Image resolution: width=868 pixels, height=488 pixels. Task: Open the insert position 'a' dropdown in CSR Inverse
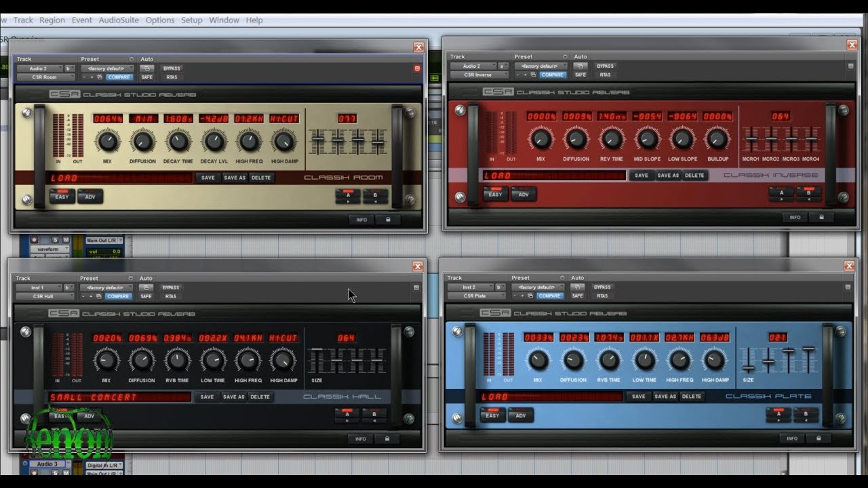click(502, 66)
